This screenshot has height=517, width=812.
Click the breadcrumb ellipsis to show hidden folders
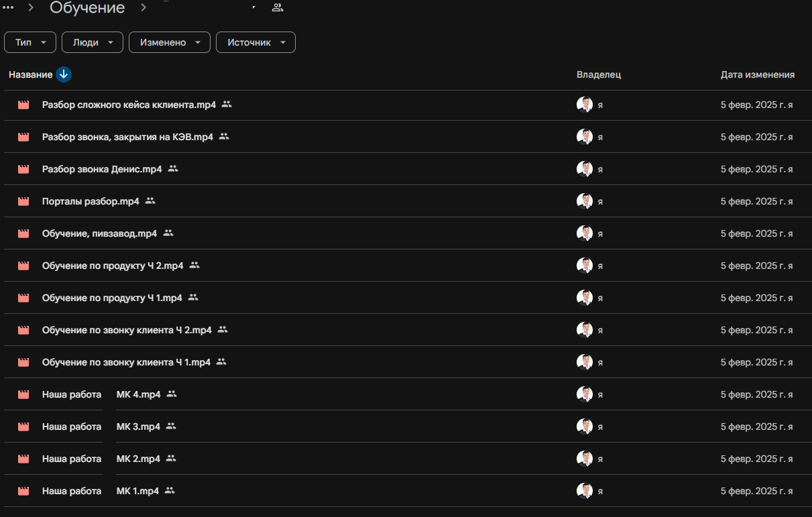click(x=9, y=7)
